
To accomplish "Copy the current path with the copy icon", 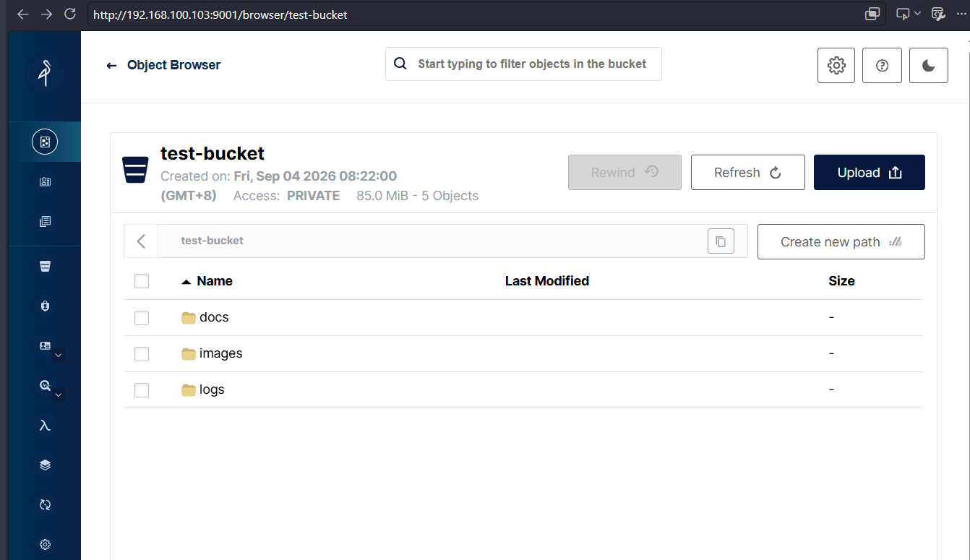I will click(721, 241).
